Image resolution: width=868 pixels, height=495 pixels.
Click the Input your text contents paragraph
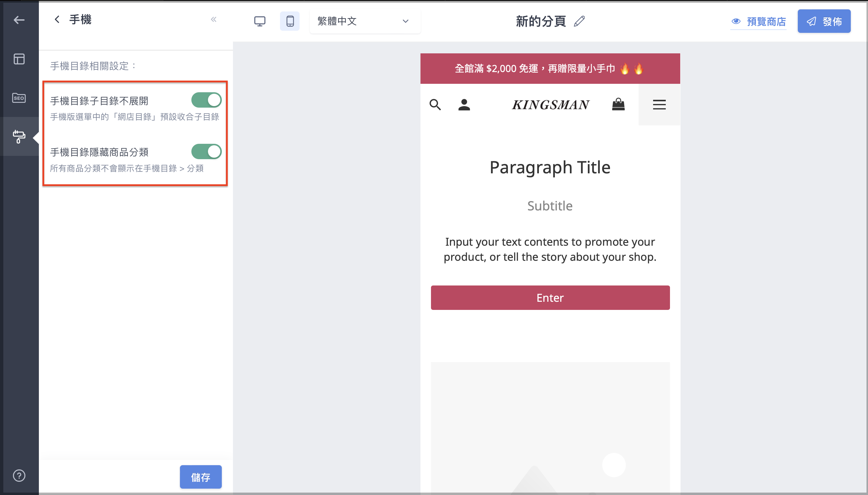[550, 249]
